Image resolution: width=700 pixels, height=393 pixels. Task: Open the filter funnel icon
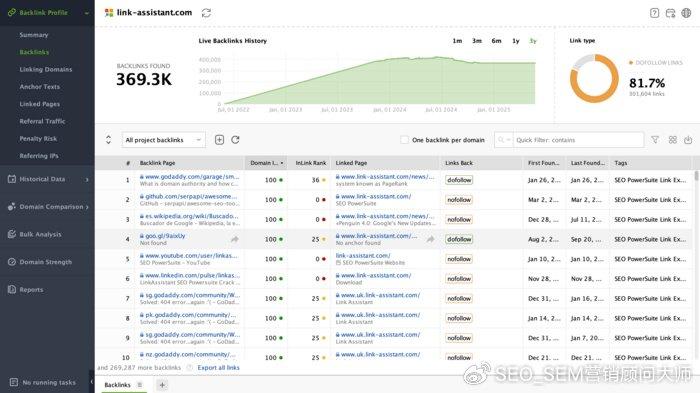tap(655, 140)
